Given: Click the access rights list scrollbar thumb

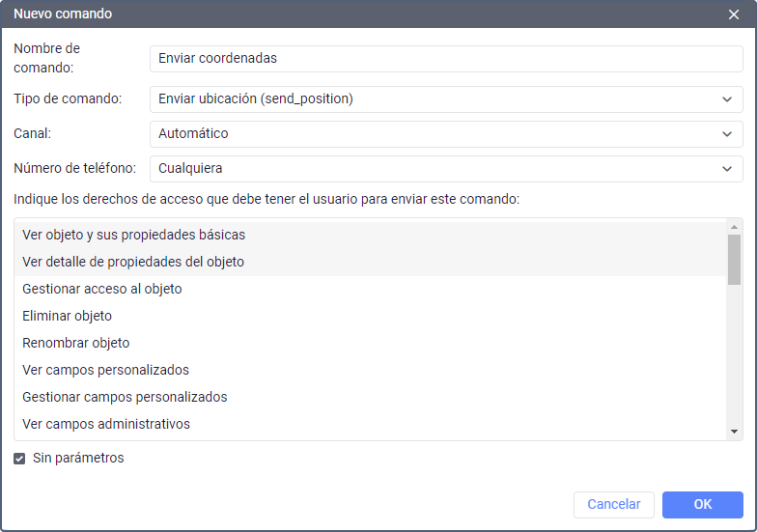Looking at the screenshot, I should tap(735, 259).
